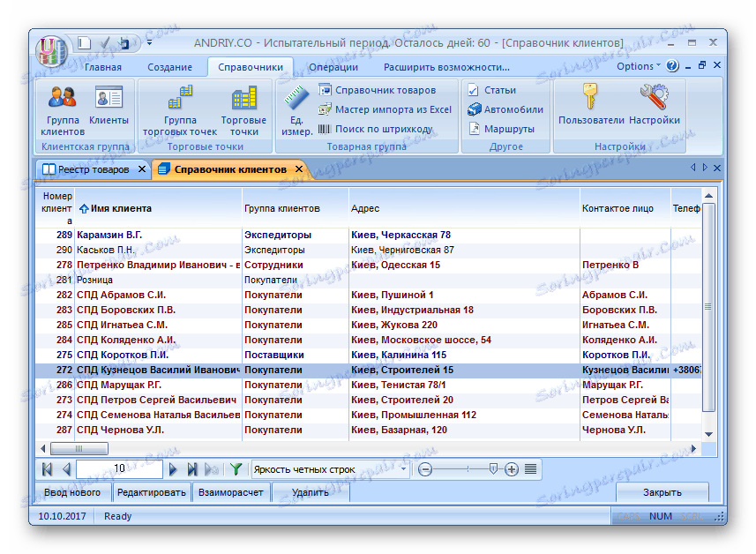This screenshot has height=554, width=756.
Task: Open Ед. измер. ruler icon
Action: tap(296, 111)
